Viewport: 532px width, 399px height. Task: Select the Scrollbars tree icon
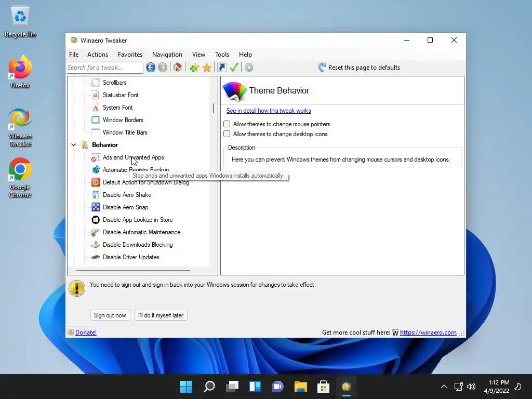(96, 83)
